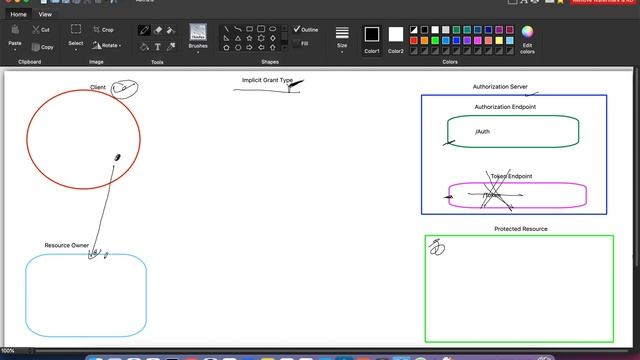Pick the bright green color swatch

(435, 40)
